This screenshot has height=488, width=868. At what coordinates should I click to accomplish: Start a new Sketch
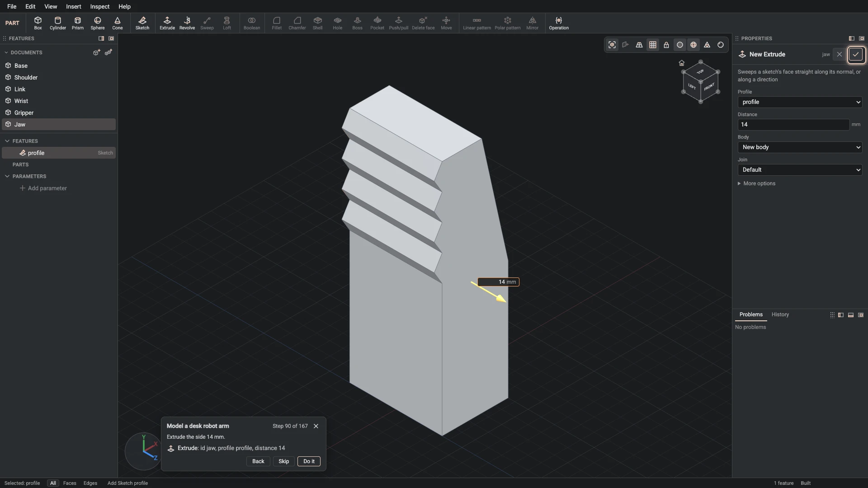pyautogui.click(x=142, y=23)
